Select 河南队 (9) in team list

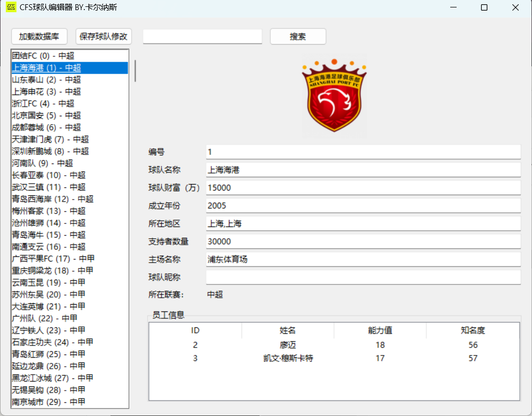click(70, 163)
